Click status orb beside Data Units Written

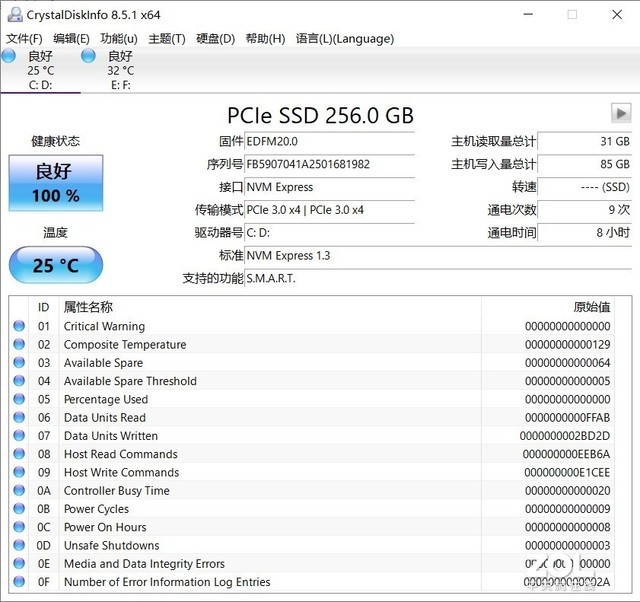[x=19, y=436]
